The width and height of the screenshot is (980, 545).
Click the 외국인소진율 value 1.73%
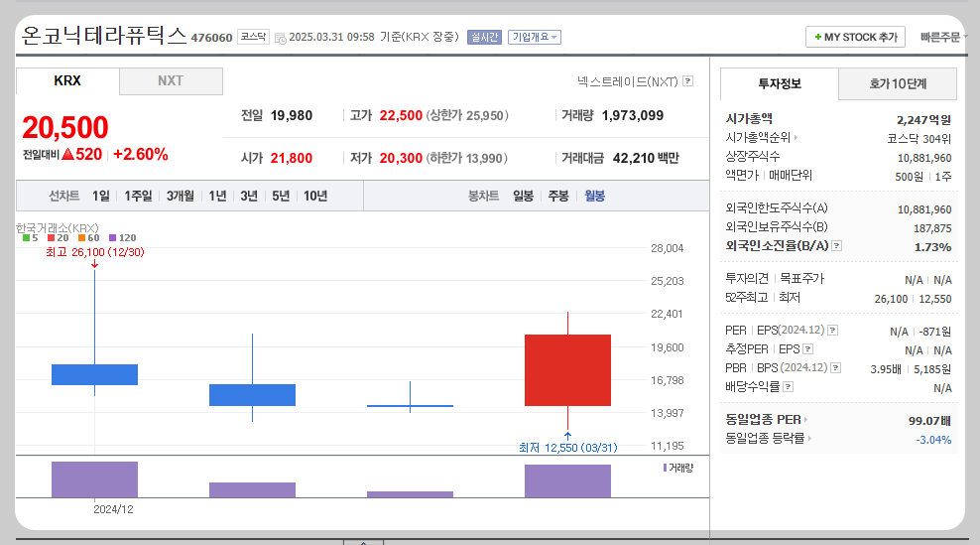[932, 248]
